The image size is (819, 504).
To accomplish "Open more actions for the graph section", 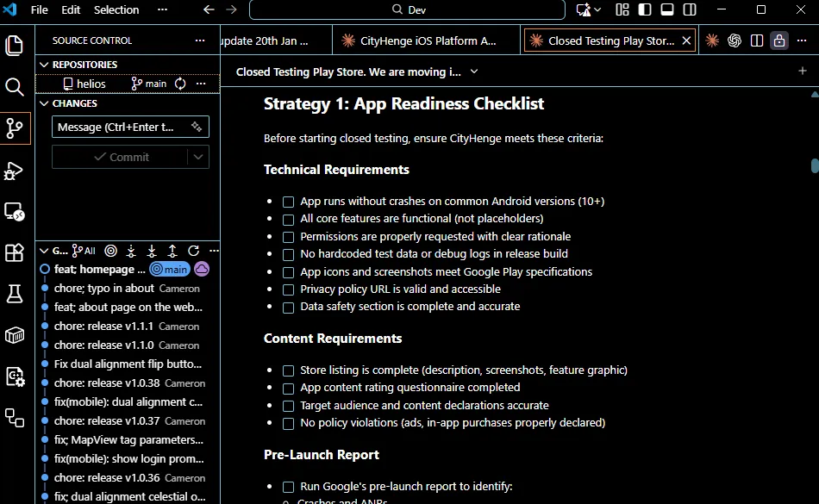I will (214, 251).
